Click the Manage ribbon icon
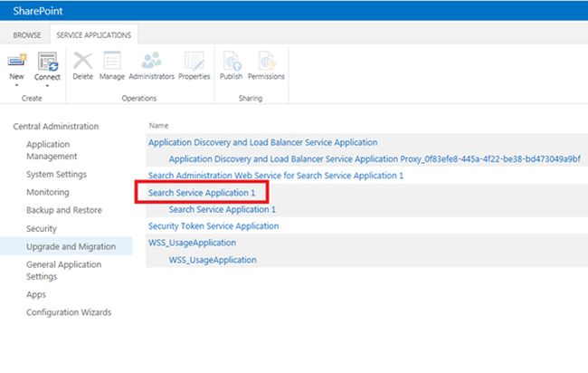The image size is (588, 373). 112,61
